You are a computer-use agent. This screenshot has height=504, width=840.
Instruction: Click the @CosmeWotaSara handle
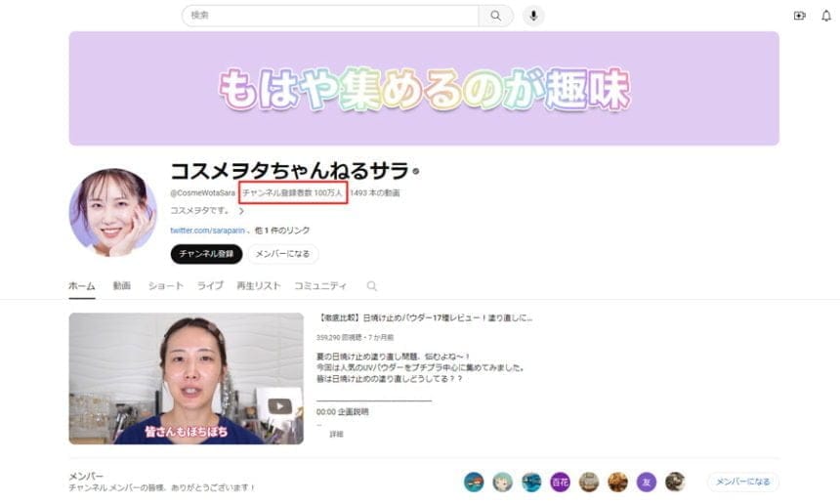tap(202, 192)
